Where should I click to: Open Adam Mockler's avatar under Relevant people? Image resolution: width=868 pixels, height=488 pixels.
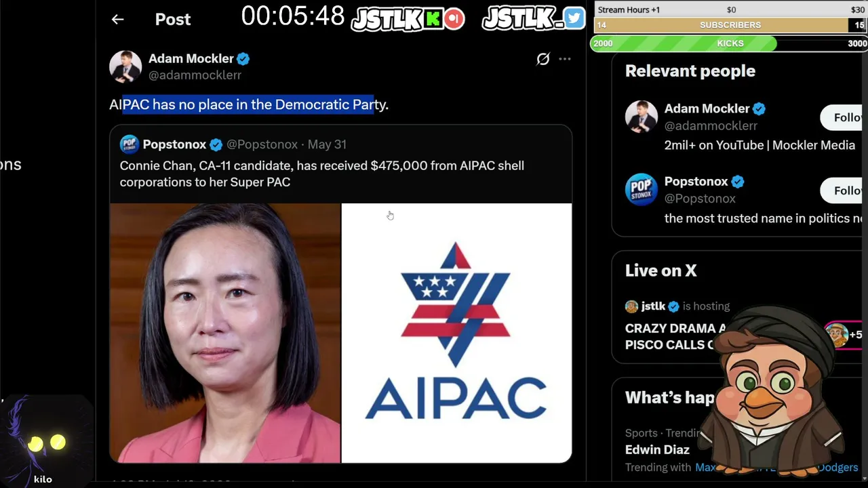(x=642, y=117)
